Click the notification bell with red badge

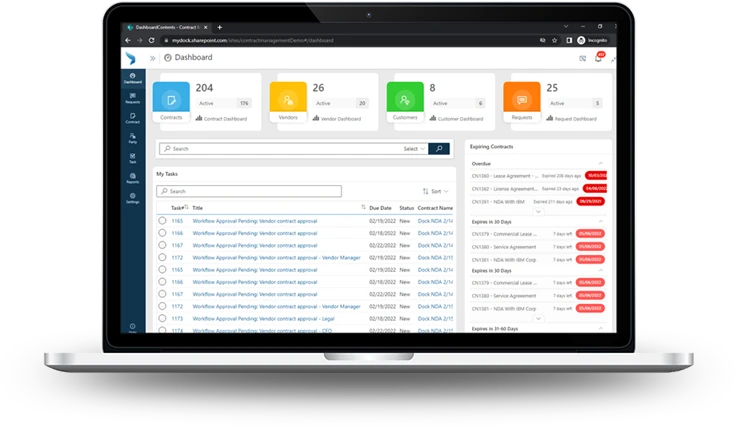coord(599,58)
